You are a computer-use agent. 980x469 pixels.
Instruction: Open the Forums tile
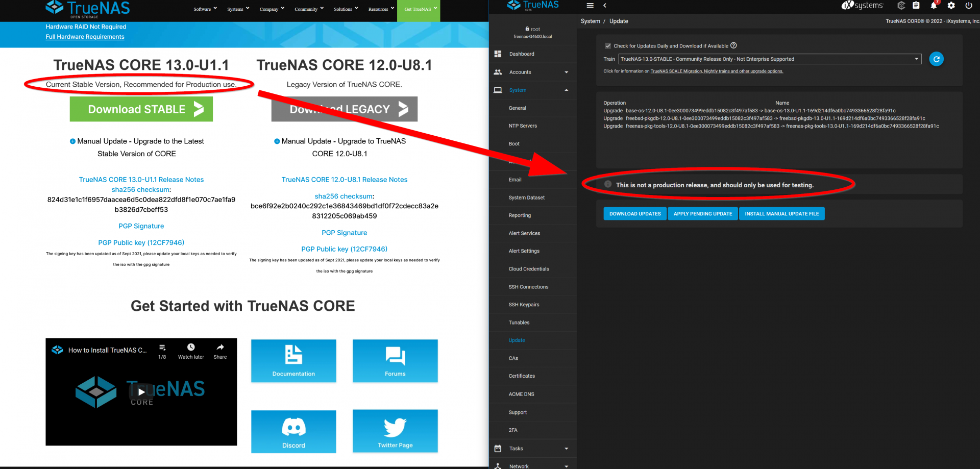click(395, 361)
